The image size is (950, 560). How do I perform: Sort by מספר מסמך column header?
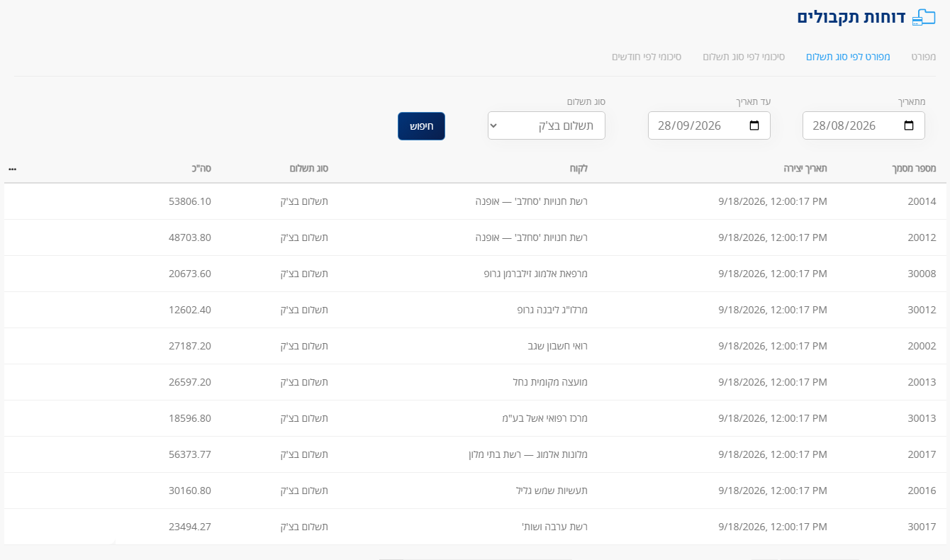(x=914, y=169)
